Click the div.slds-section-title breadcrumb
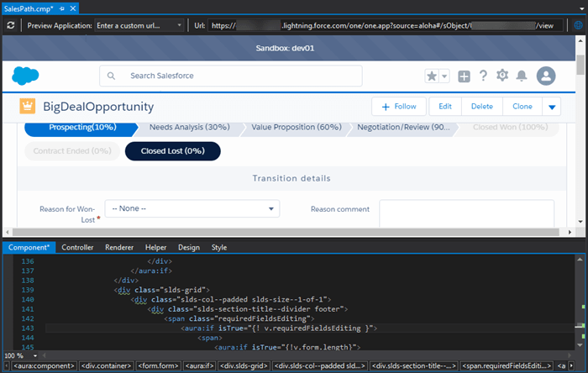This screenshot has height=373, width=588. (x=414, y=366)
